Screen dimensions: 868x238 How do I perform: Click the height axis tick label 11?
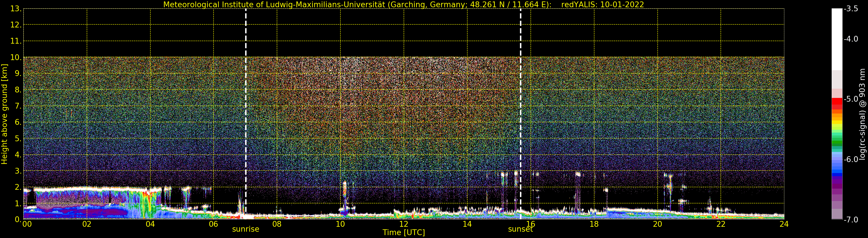tap(16, 41)
